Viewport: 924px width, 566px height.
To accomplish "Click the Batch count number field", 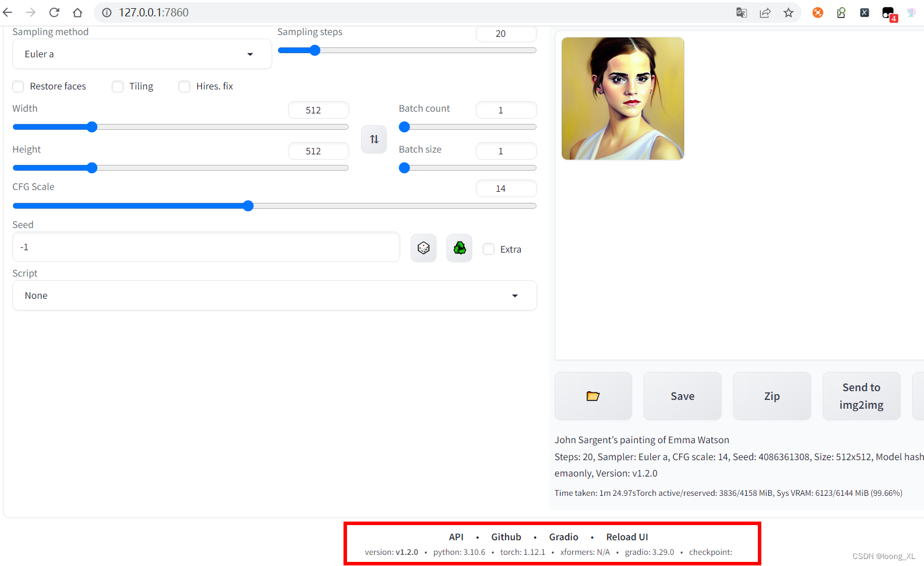I will (506, 110).
